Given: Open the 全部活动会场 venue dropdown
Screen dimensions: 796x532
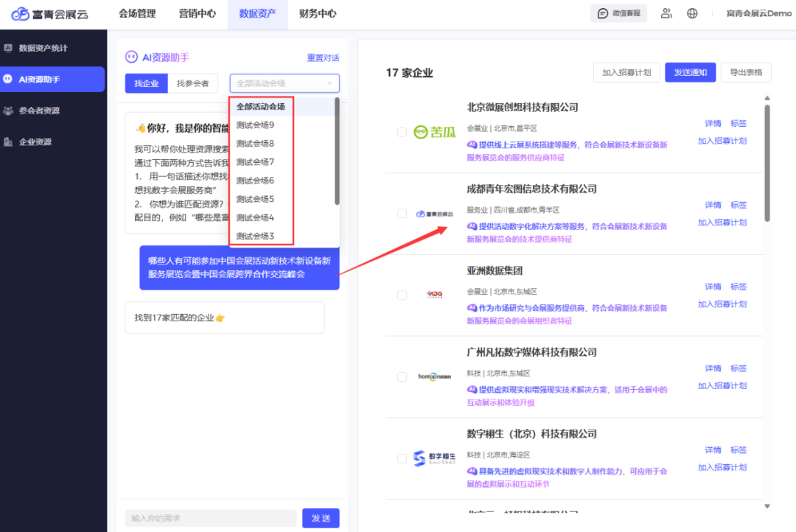Looking at the screenshot, I should coord(284,83).
